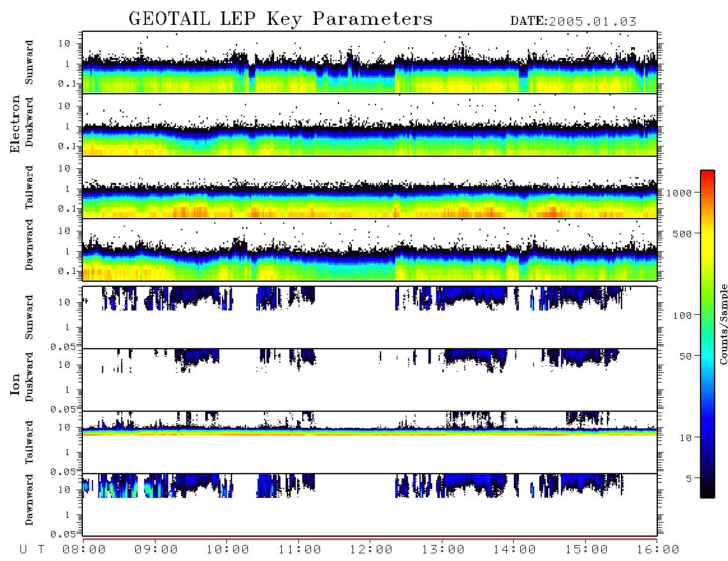The height and width of the screenshot is (561, 728).
Task: Click the 10 tick on Ion Tailward axis
Action: (64, 427)
